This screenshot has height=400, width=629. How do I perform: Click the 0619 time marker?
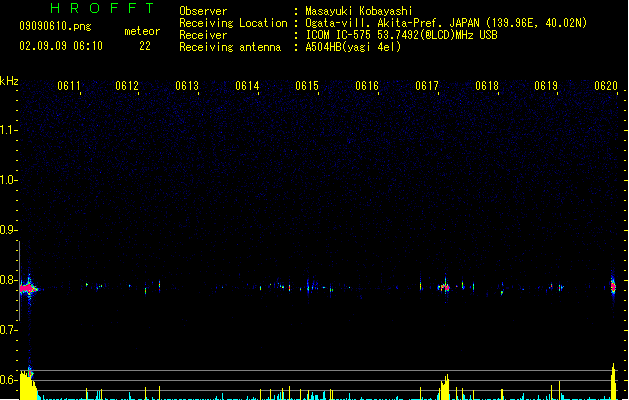[546, 85]
